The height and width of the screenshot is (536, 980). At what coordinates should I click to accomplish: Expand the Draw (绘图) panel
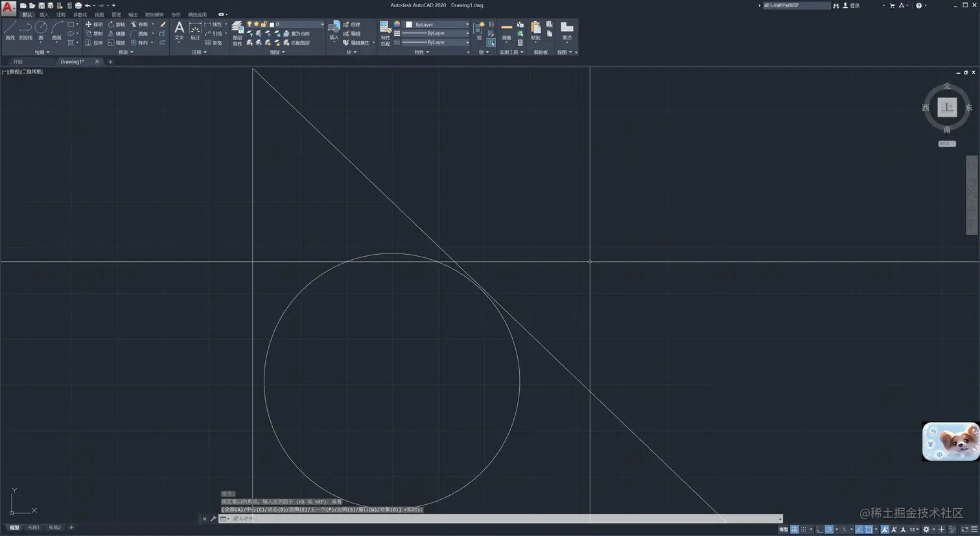click(42, 52)
